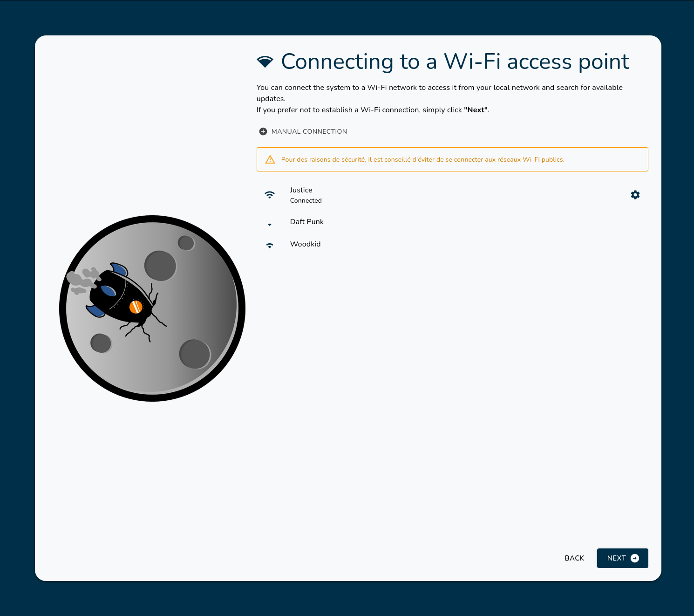This screenshot has height=616, width=694.
Task: Click the plus icon next to MANUAL CONNECTION
Action: pyautogui.click(x=263, y=131)
